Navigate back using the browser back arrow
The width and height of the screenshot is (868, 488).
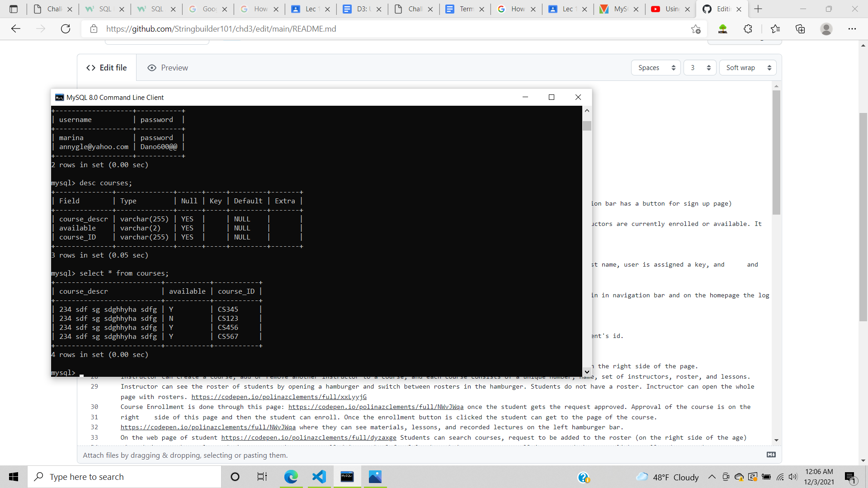(x=16, y=28)
